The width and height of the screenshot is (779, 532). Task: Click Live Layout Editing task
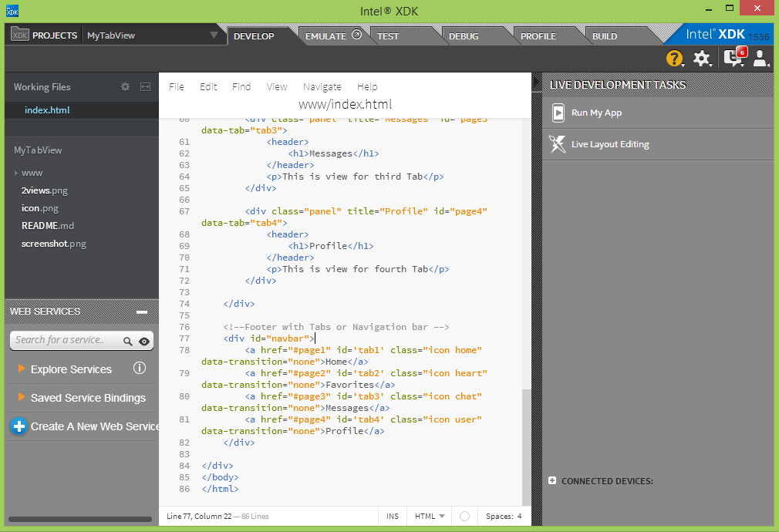click(657, 144)
